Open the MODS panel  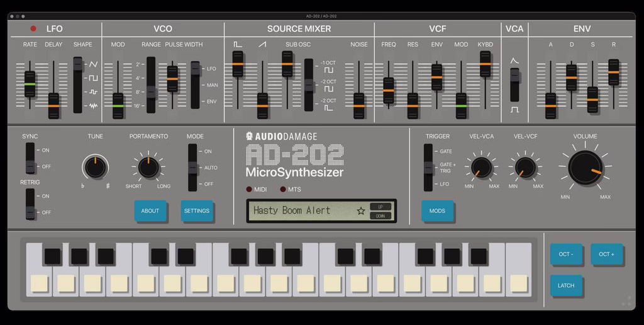[x=438, y=211]
